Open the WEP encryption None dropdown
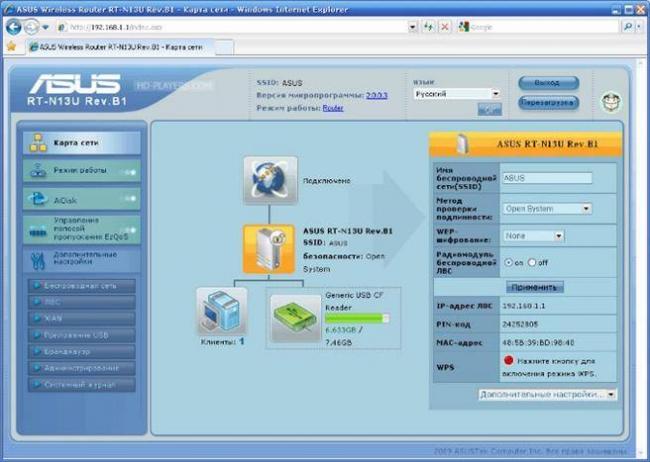Viewport: 650px width, 462px height. point(533,236)
